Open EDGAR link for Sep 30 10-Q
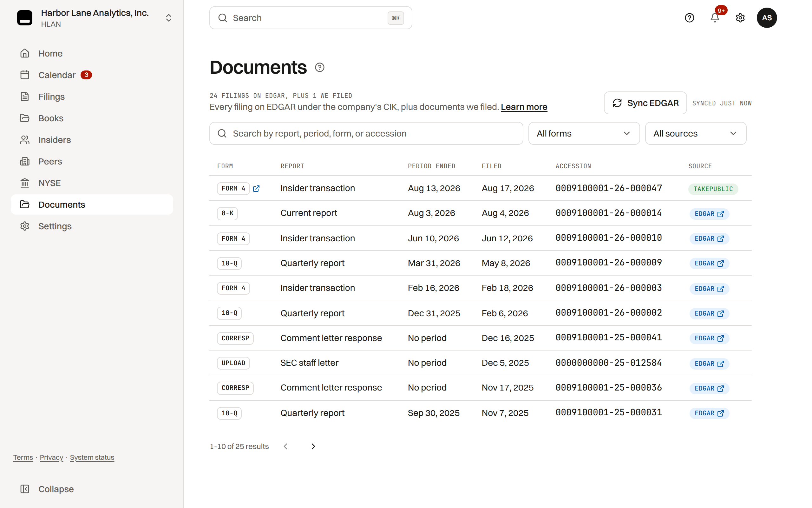The height and width of the screenshot is (508, 812). click(709, 413)
